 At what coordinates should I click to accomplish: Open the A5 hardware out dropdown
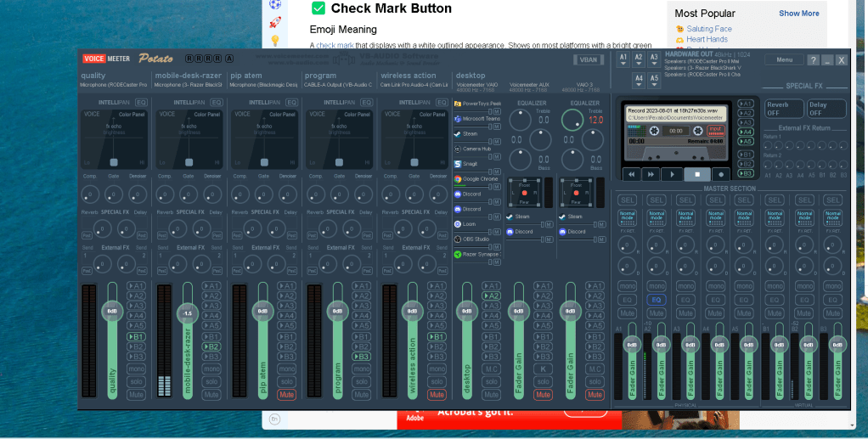click(x=654, y=81)
